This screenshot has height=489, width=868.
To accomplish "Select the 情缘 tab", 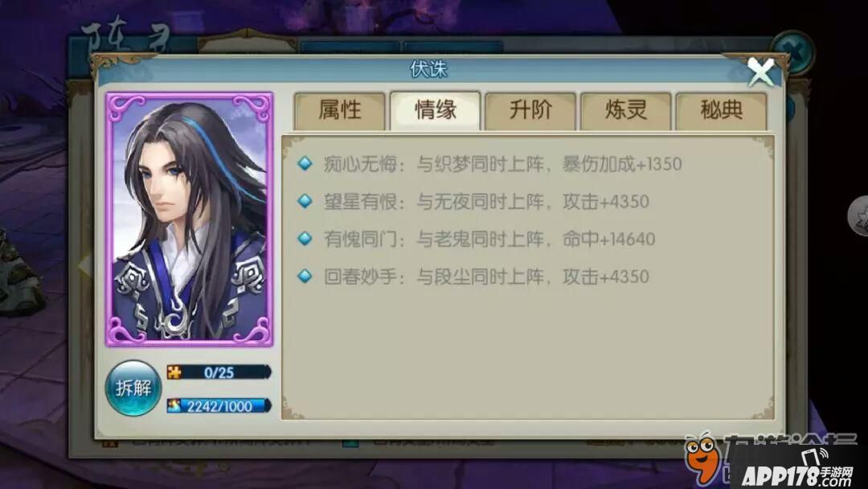I will (435, 111).
